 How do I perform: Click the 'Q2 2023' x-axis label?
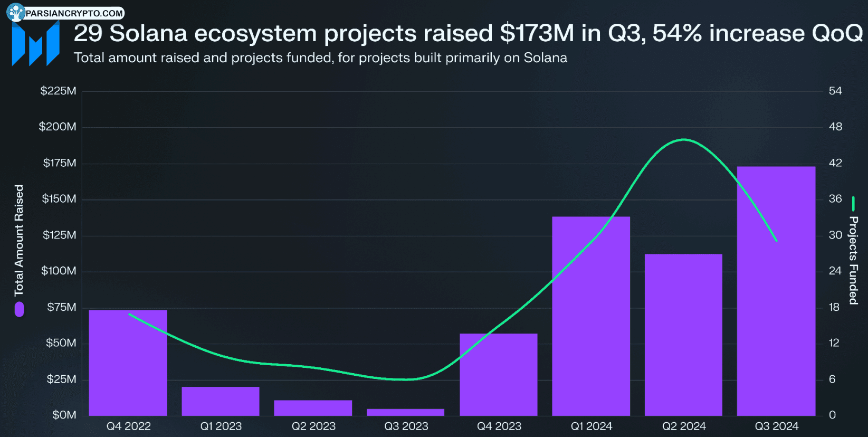click(313, 426)
